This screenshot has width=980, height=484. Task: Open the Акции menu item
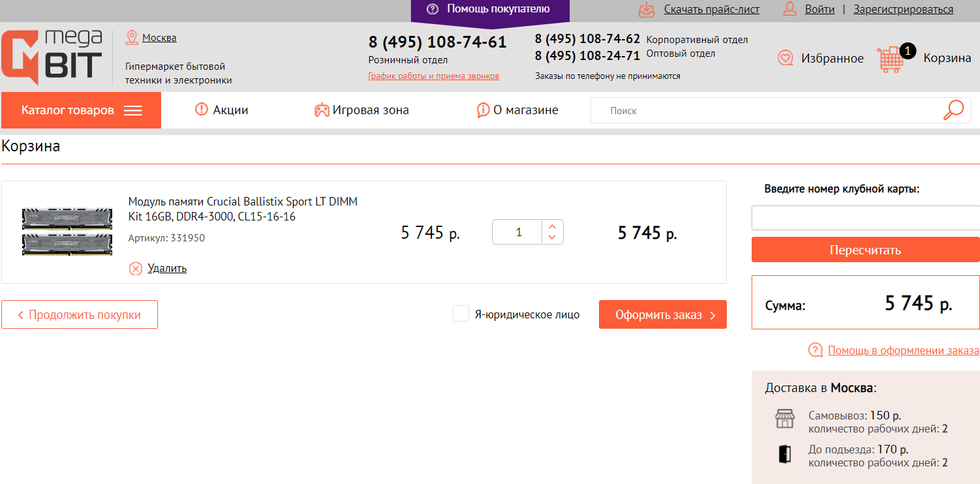222,110
